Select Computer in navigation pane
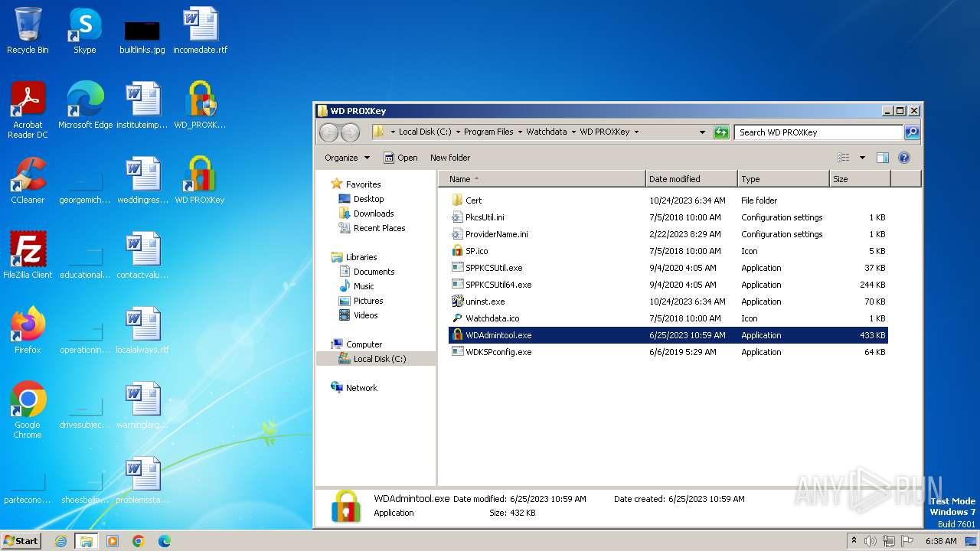Image resolution: width=980 pixels, height=551 pixels. [364, 344]
